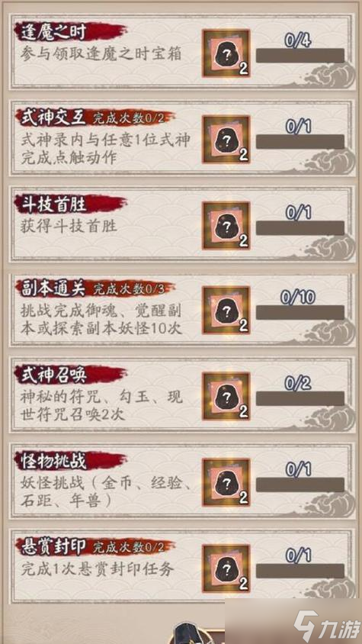Click the 0/2 progress bar of 式神召唤

(x=300, y=399)
